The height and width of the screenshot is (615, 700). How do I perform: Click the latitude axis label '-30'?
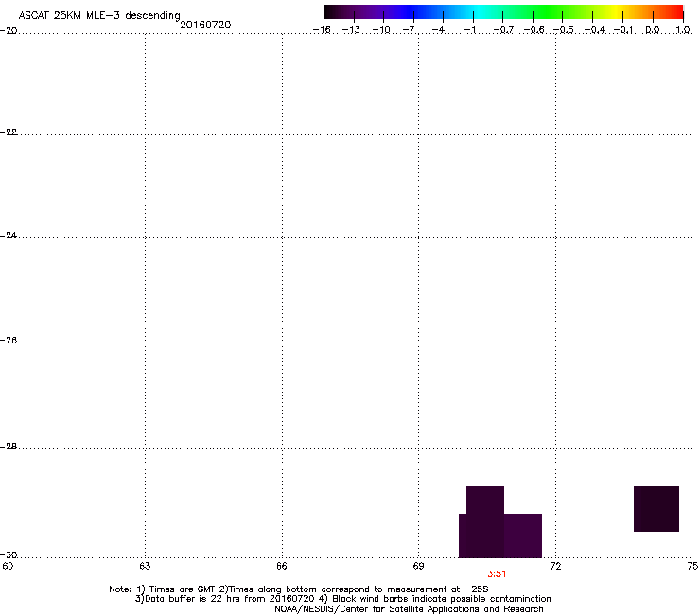[x=9, y=555]
